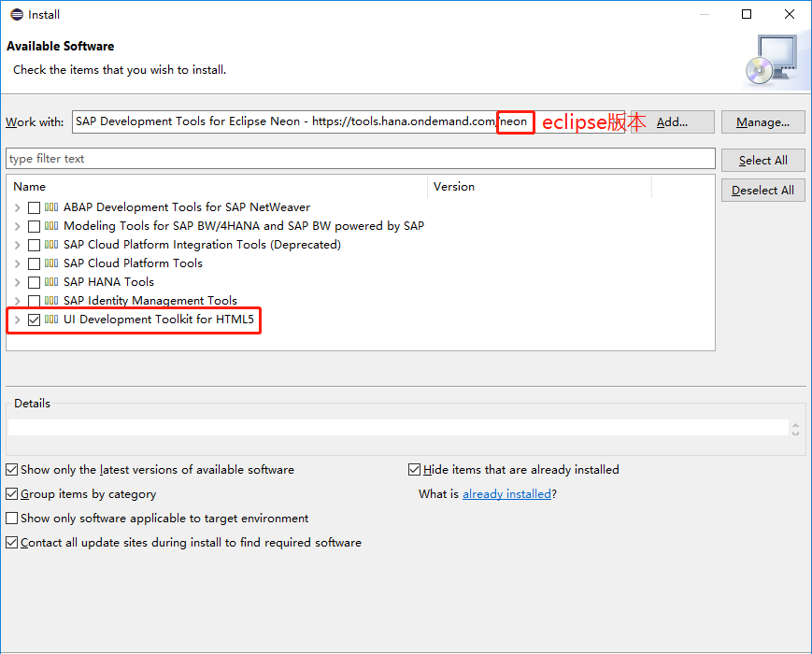Click the feature icon beside ABAP Development Tools
This screenshot has height=654, width=812.
pos(53,206)
